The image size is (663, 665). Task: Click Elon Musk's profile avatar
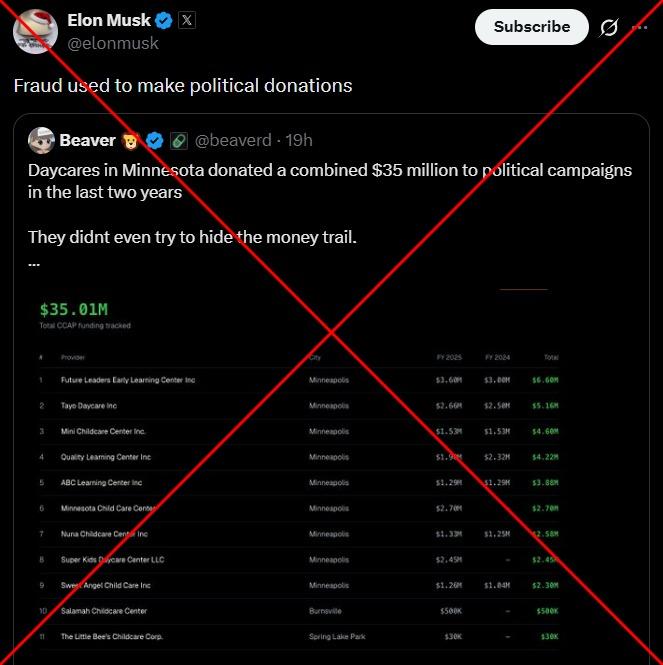pos(34,30)
